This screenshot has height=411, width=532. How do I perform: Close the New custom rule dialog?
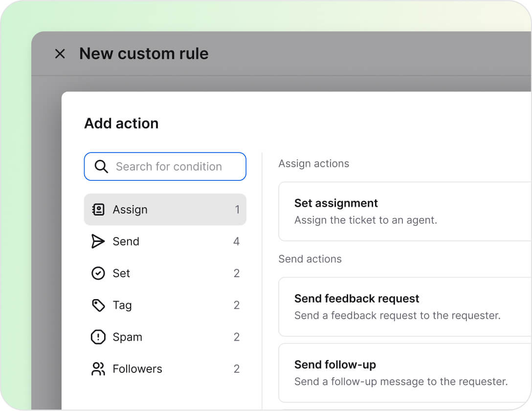60,54
